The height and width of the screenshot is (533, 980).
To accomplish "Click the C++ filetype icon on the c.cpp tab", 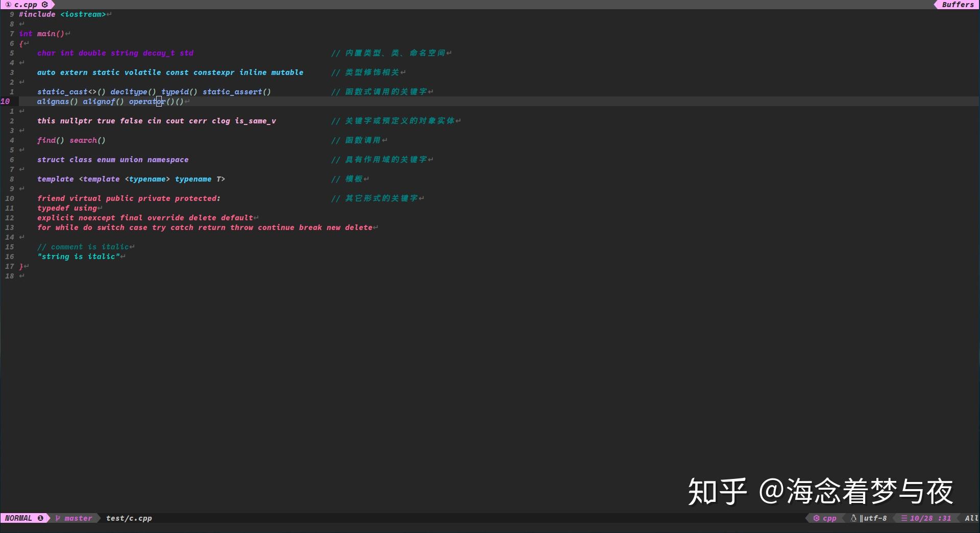I will coord(45,5).
